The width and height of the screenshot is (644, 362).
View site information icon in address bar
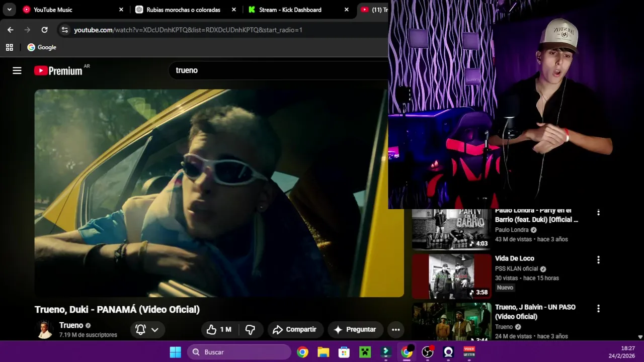click(64, 30)
